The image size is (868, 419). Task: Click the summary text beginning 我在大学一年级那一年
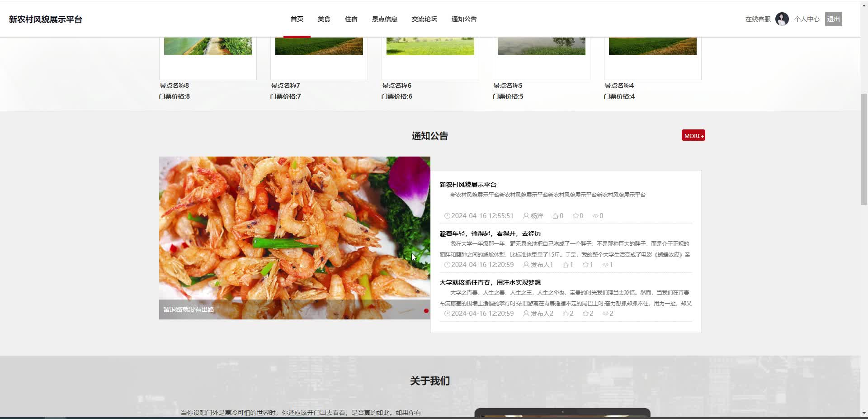coord(565,249)
